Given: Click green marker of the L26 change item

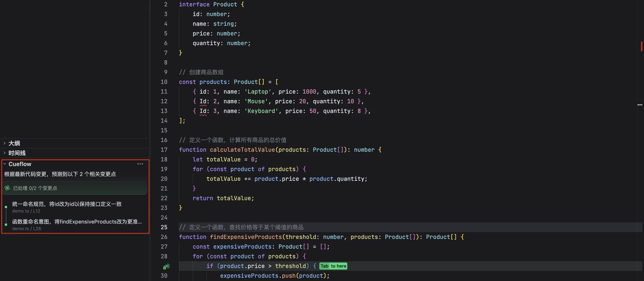Looking at the screenshot, I should tap(6, 224).
